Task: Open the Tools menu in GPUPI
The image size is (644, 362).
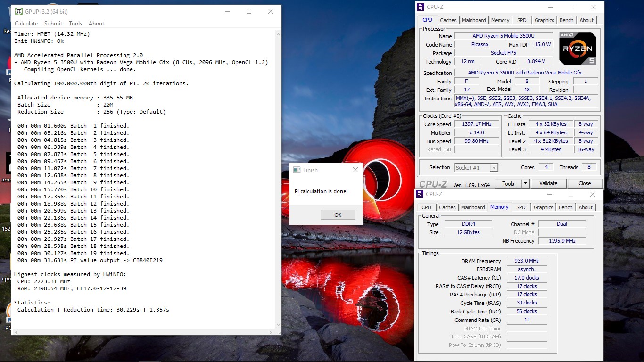Action: click(75, 24)
